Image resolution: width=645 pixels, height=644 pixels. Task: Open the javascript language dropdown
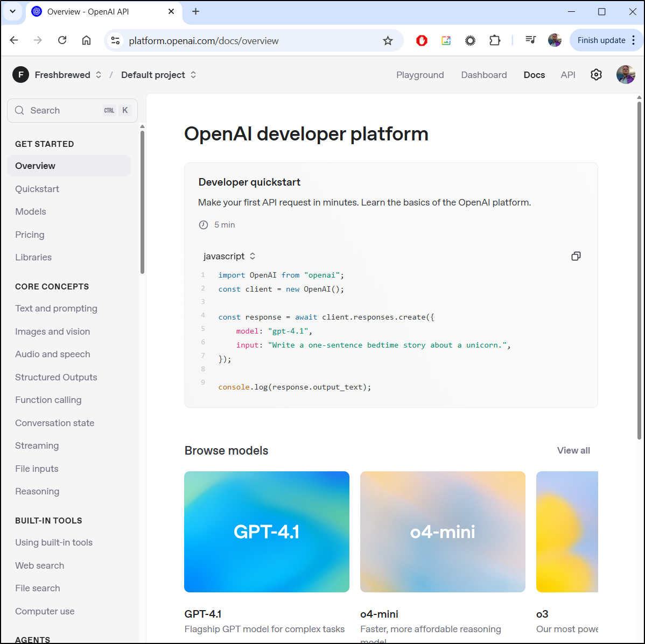229,256
